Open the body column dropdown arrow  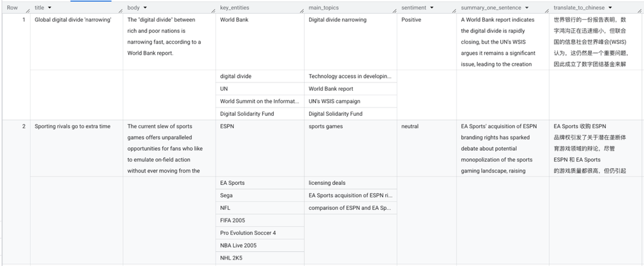click(145, 8)
